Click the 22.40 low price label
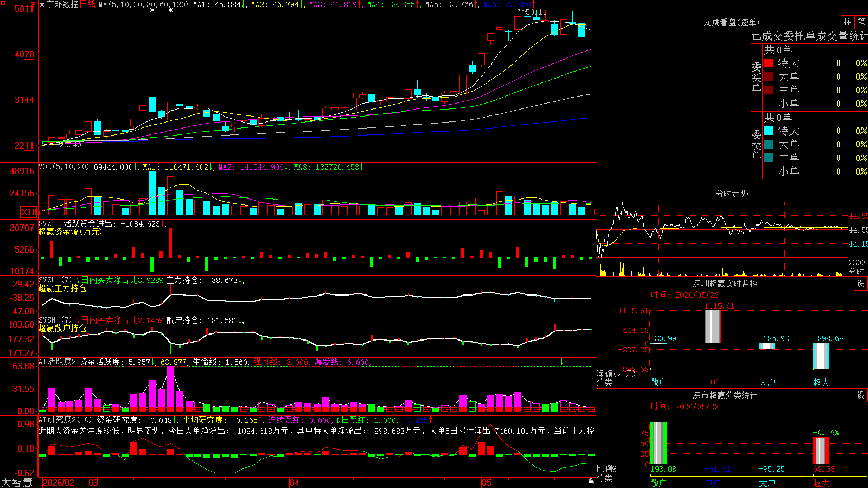Image resolution: width=868 pixels, height=488 pixels. point(70,145)
